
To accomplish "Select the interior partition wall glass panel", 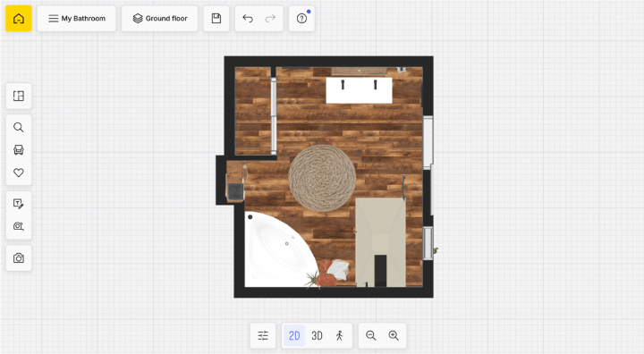I will pos(274,116).
